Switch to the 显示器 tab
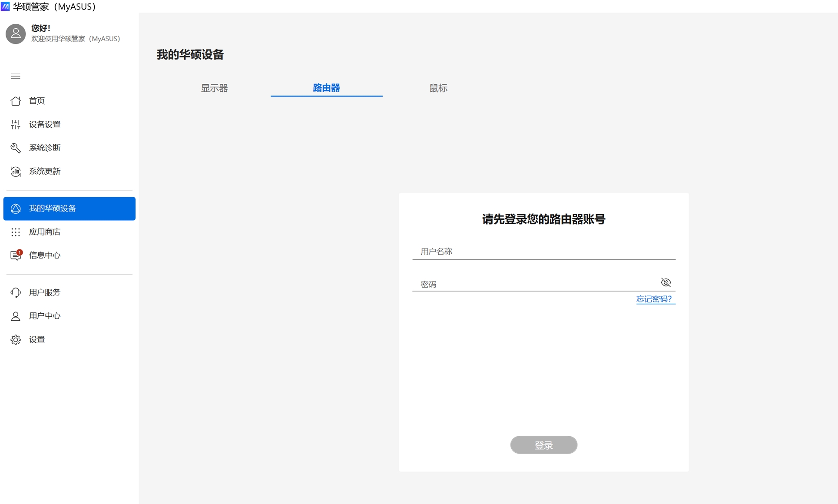The height and width of the screenshot is (504, 838). click(214, 88)
